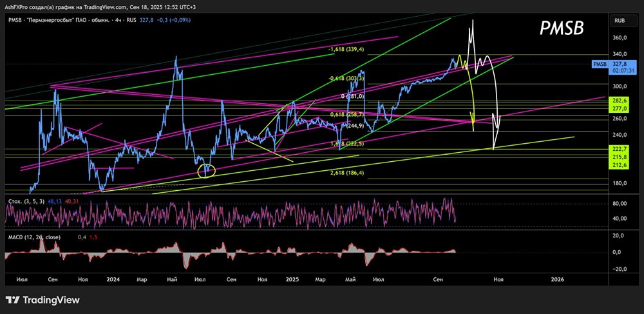Click the PMSB symbol name in legend
This screenshot has width=644, height=314.
coord(15,20)
